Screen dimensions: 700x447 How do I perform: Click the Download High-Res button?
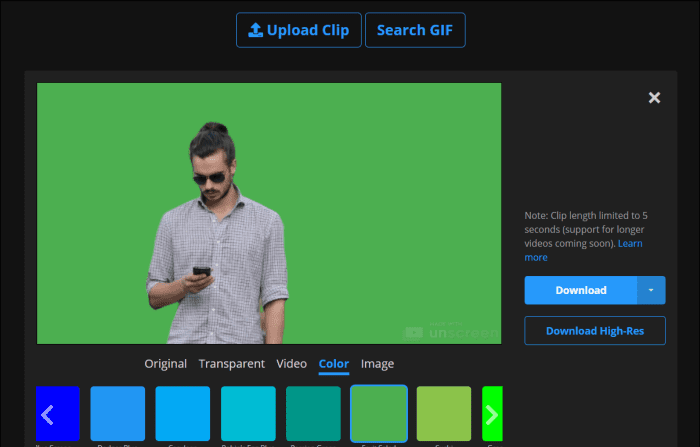595,330
